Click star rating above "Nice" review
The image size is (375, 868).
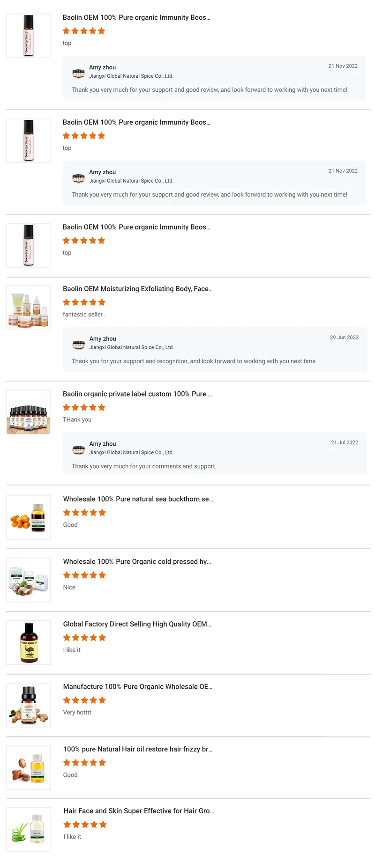tap(84, 575)
